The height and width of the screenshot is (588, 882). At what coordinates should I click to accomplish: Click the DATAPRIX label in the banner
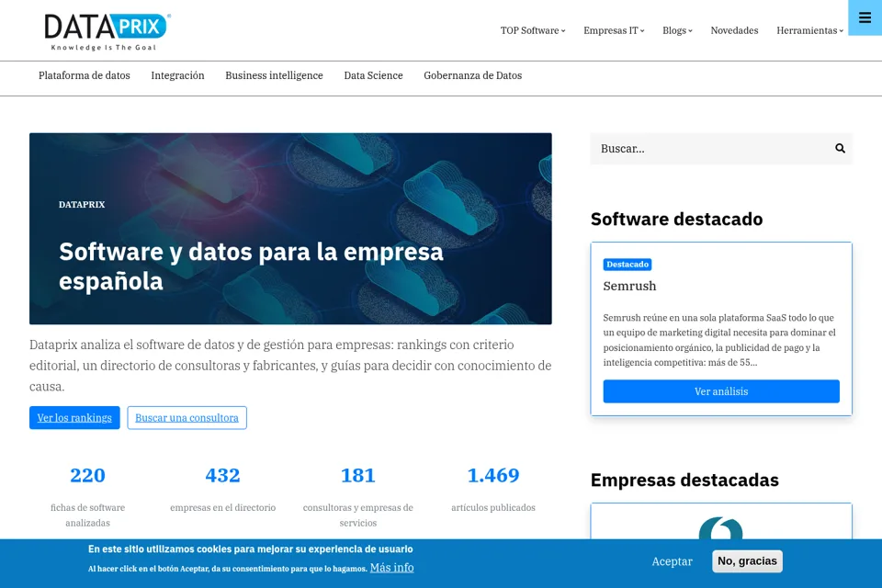[82, 204]
